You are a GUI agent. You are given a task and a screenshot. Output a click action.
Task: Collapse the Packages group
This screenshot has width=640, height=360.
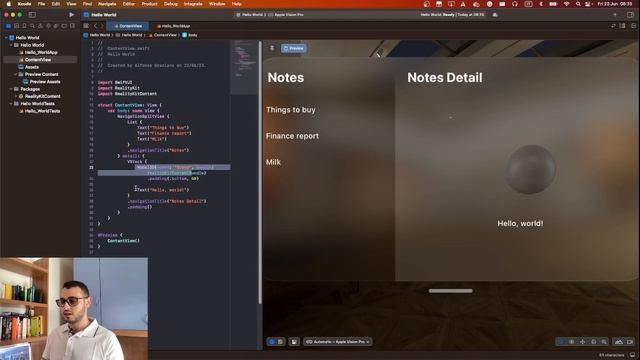coord(11,89)
